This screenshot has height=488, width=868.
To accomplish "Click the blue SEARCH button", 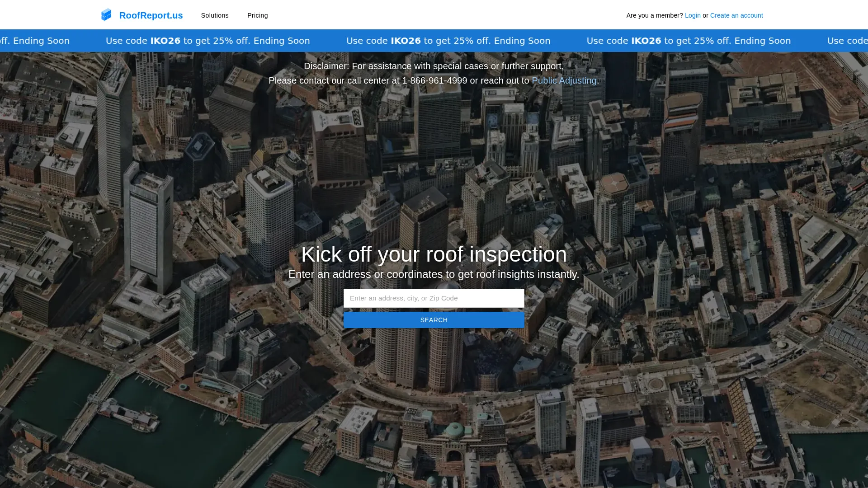I will [434, 320].
